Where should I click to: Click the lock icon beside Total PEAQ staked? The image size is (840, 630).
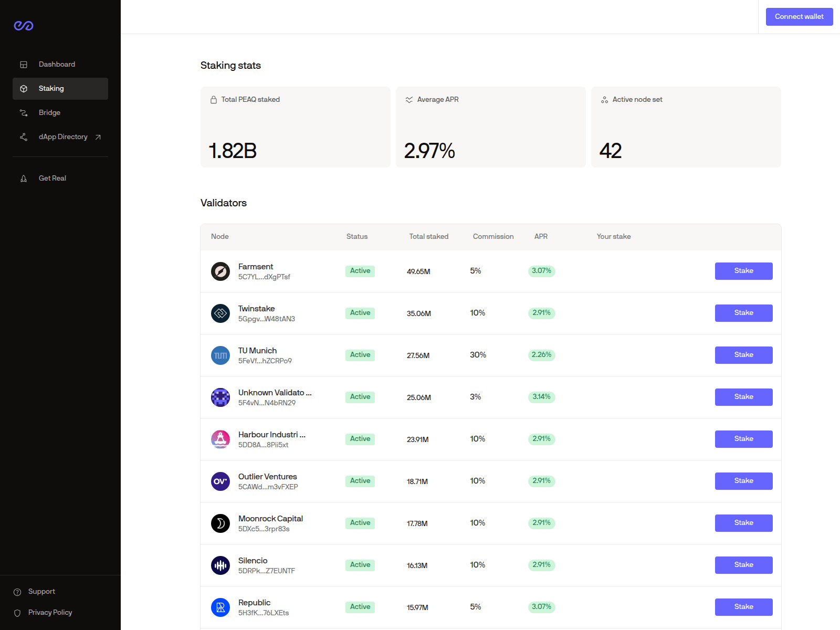[214, 100]
